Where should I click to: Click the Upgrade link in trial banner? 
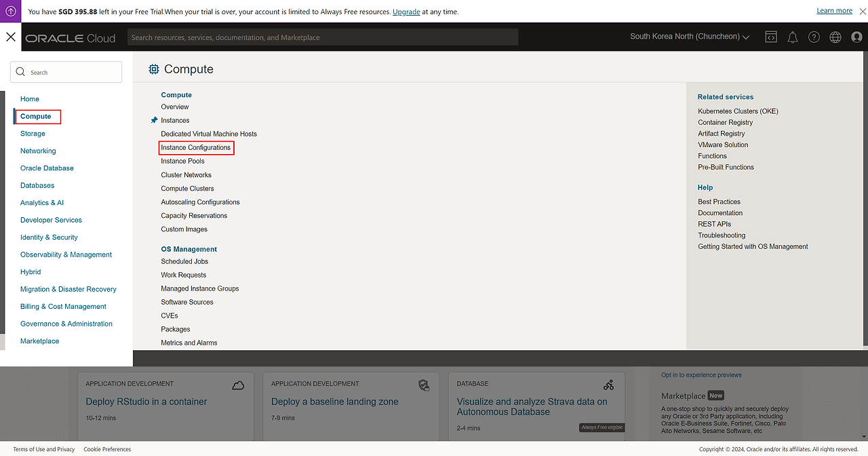406,12
